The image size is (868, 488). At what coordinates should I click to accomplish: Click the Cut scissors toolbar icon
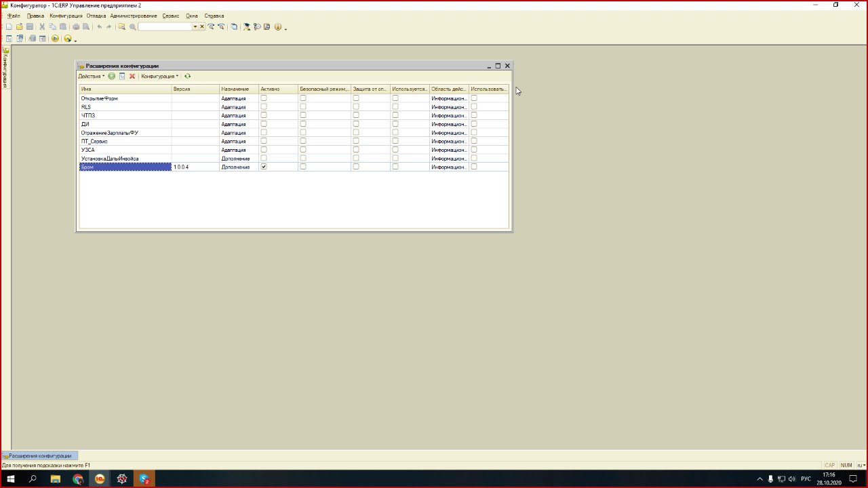[42, 26]
